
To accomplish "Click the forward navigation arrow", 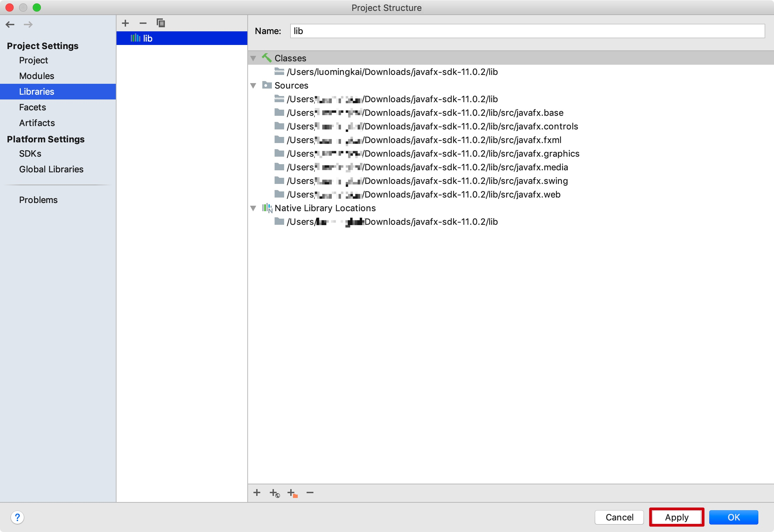I will coord(29,24).
